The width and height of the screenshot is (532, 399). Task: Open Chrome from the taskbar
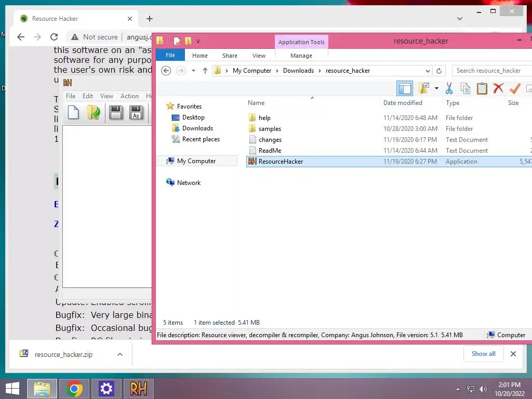pos(74,389)
